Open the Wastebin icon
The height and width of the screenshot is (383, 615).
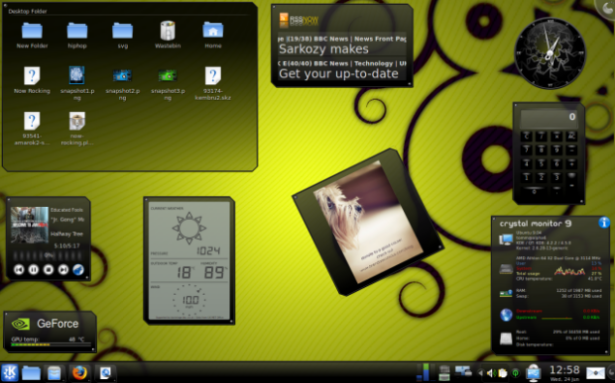point(167,31)
